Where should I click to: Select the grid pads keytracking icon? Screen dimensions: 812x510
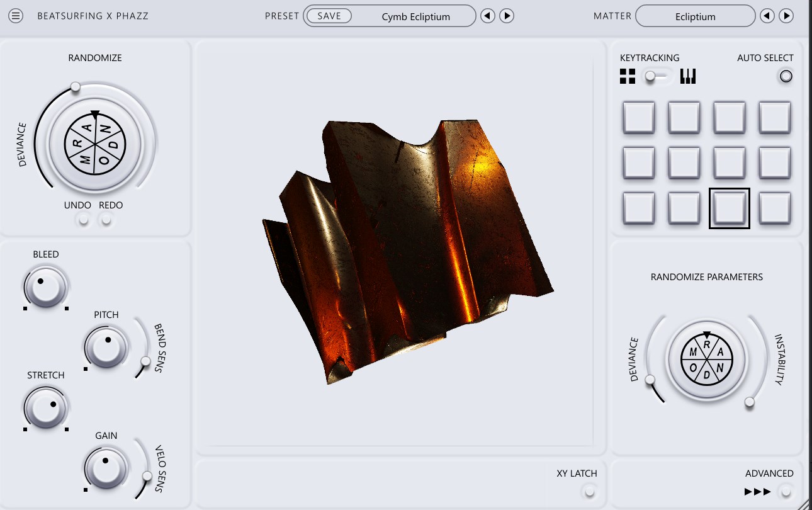[628, 77]
